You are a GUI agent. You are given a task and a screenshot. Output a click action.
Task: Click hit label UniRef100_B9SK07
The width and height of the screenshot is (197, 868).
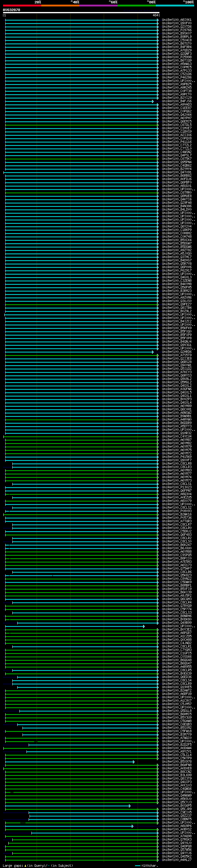tap(176, 33)
